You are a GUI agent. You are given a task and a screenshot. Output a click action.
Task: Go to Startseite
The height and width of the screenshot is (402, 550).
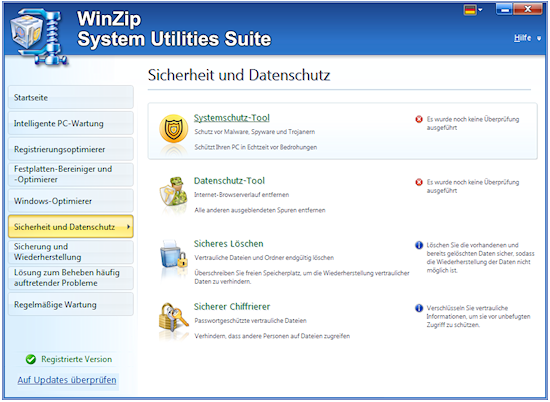pos(71,97)
